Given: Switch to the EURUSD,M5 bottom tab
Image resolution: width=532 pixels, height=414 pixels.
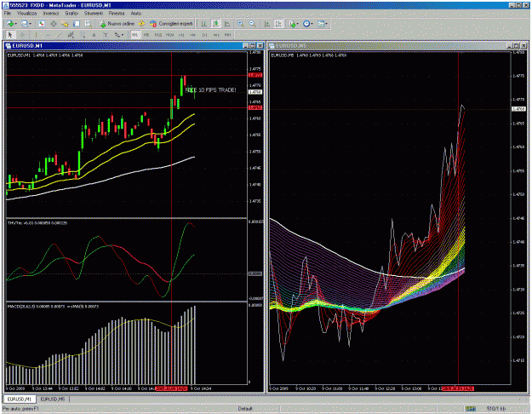Looking at the screenshot, I should pos(53,399).
